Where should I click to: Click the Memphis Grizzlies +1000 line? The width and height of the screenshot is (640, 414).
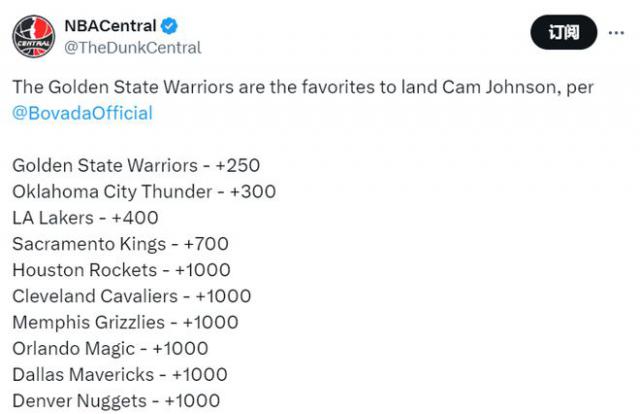click(x=125, y=322)
